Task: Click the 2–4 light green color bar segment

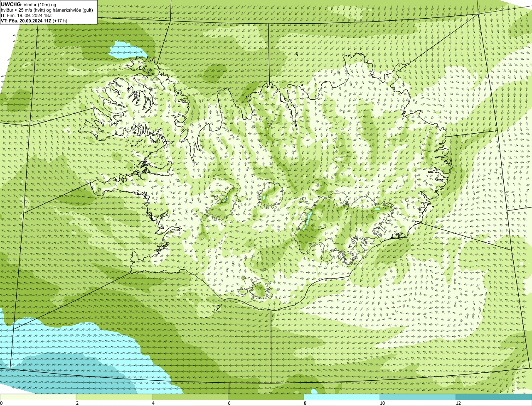Action: coord(114,397)
